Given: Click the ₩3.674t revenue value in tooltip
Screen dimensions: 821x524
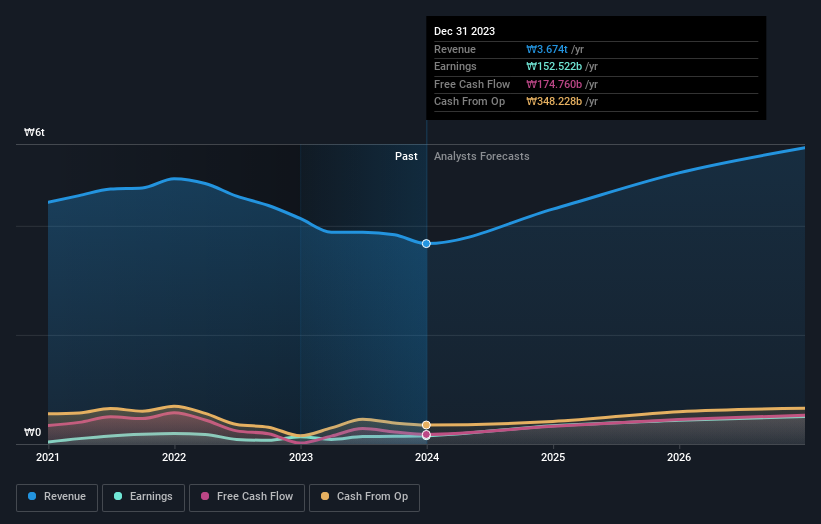Looking at the screenshot, I should pos(547,49).
